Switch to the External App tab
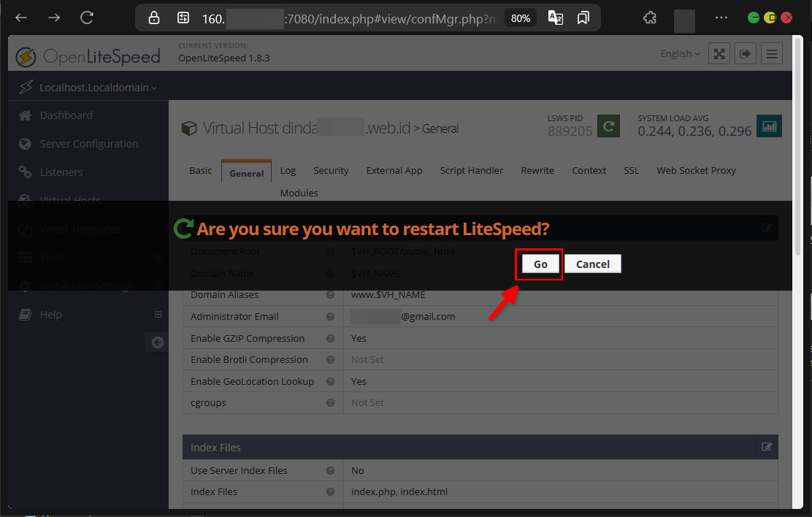 (x=394, y=170)
